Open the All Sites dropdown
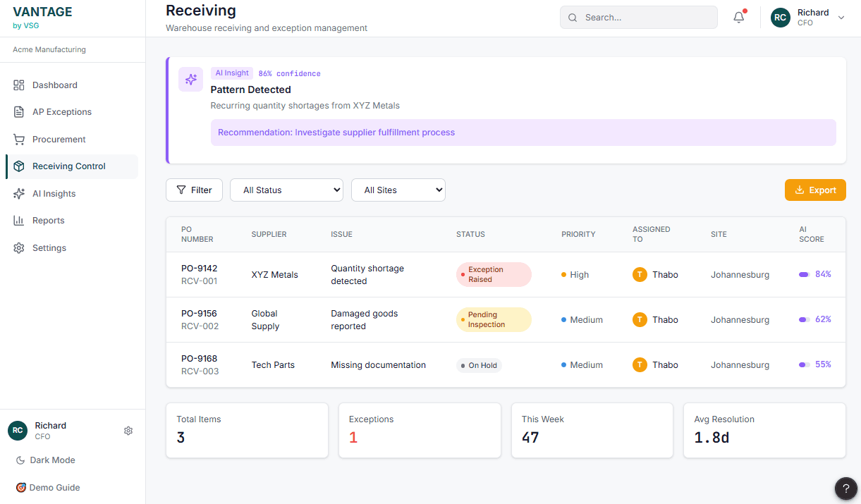 [x=398, y=190]
